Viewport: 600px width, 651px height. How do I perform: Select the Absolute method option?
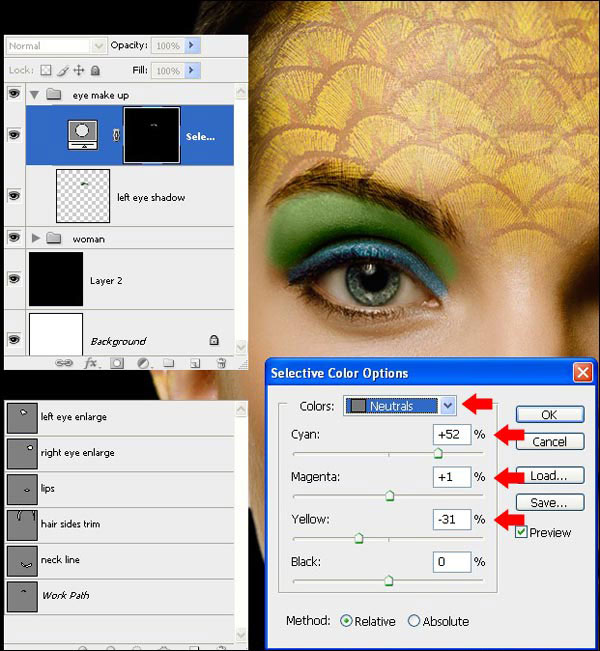(414, 621)
